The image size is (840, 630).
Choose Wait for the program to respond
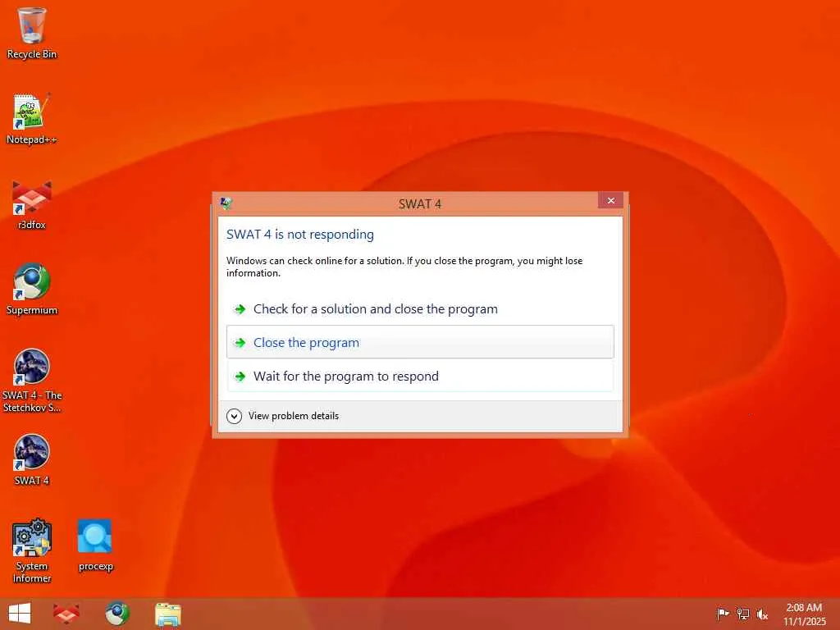(420, 376)
